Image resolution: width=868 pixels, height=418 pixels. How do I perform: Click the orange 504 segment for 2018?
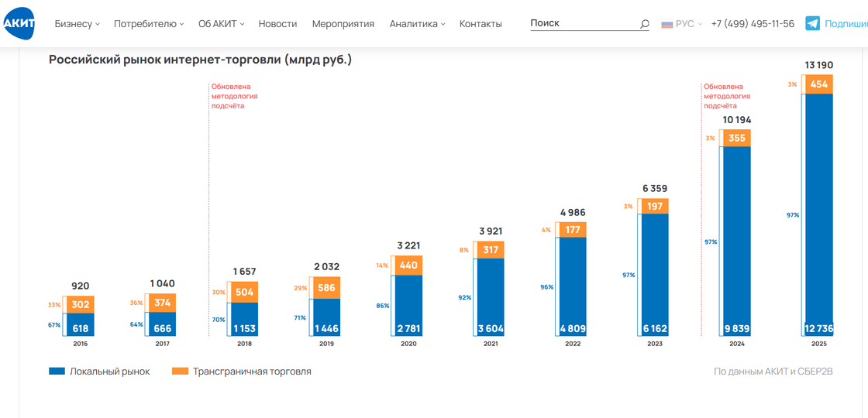pos(245,292)
